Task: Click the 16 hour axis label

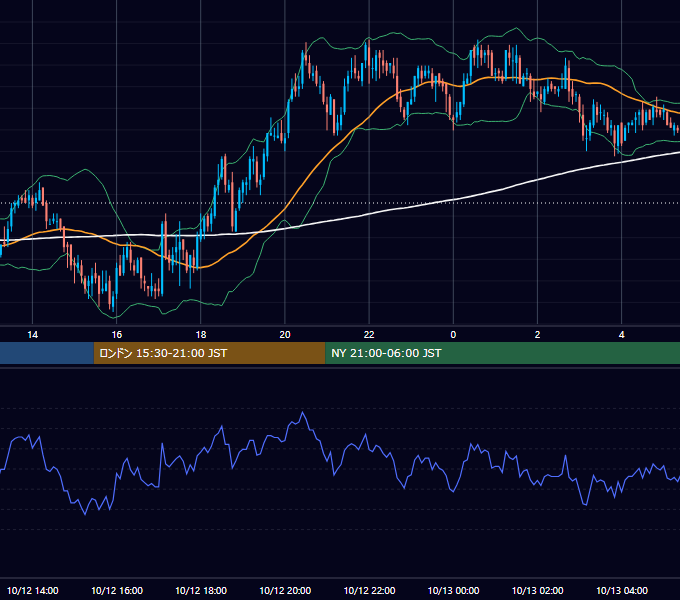Action: 117,335
